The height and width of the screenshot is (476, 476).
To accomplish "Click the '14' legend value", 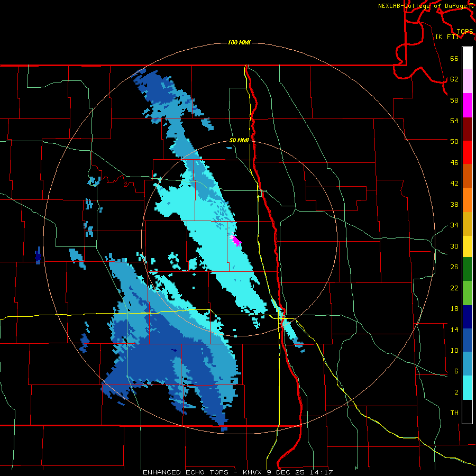I will click(x=454, y=330).
